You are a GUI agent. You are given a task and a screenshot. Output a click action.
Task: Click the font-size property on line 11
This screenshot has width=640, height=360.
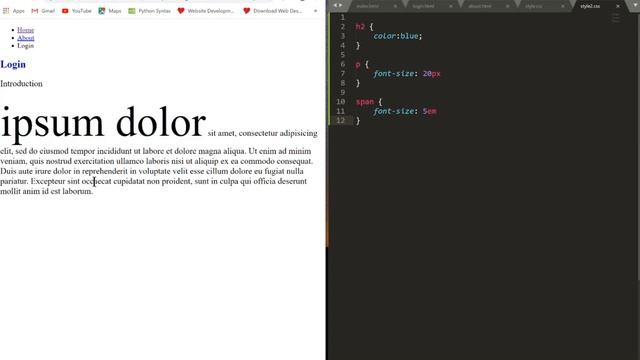pos(393,111)
